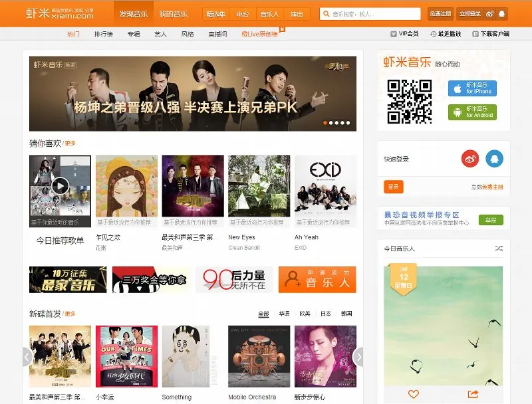532x404 pixels.
Task: Download Xiami Music for Android
Action: [472, 112]
